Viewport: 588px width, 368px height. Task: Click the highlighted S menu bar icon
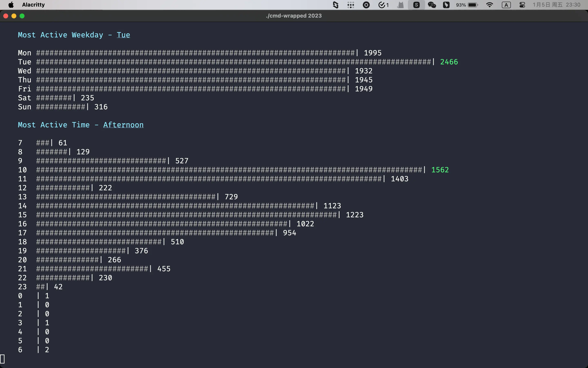click(x=416, y=5)
